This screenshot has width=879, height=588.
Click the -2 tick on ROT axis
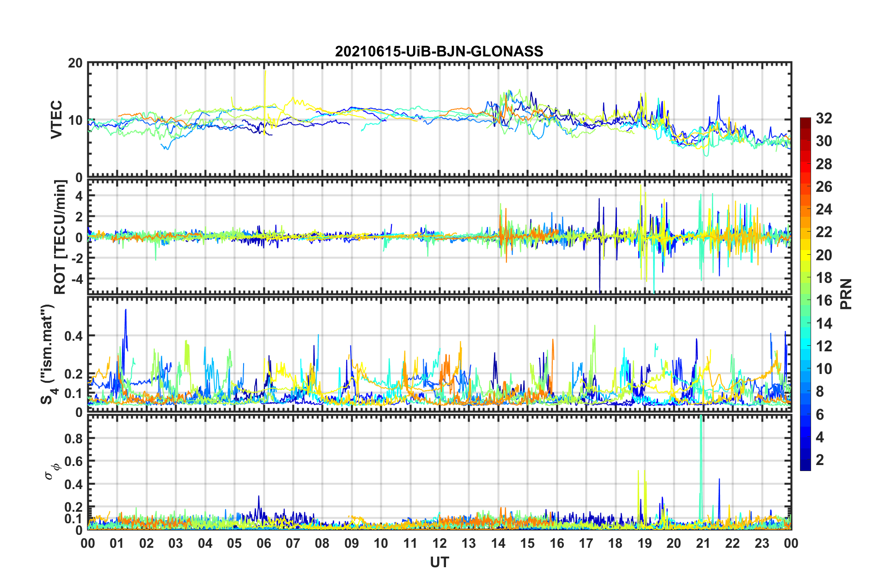76,258
